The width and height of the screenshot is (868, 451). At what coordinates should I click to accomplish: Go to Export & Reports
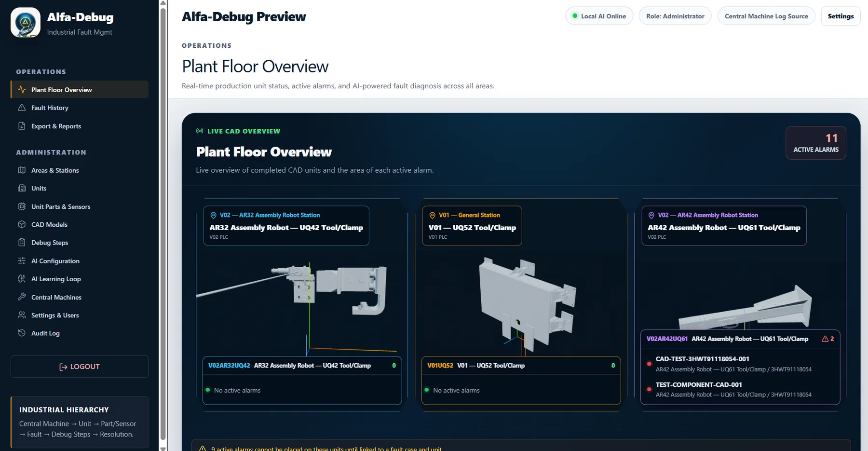pos(80,126)
